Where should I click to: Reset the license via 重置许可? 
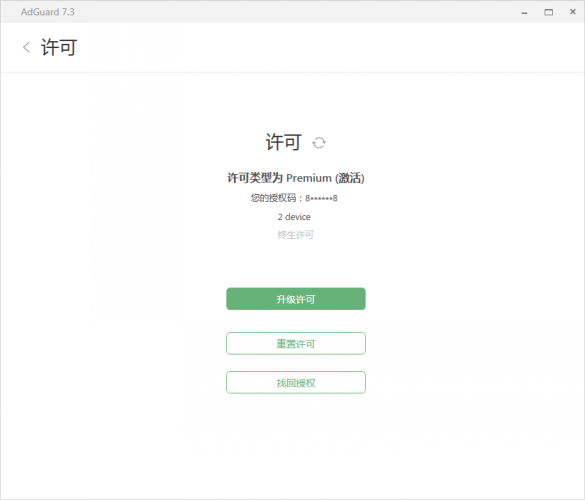296,343
